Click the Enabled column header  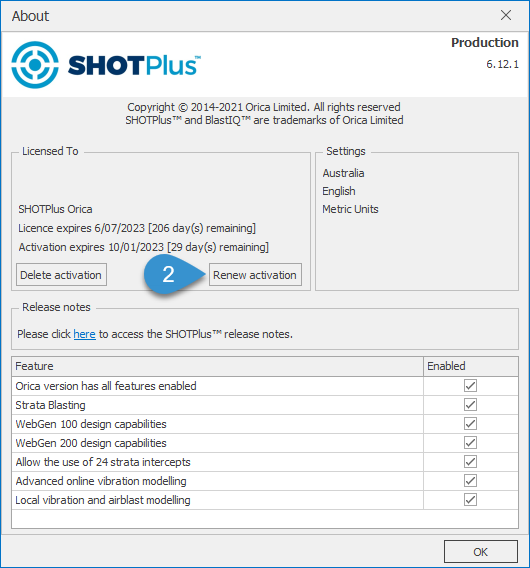click(471, 366)
